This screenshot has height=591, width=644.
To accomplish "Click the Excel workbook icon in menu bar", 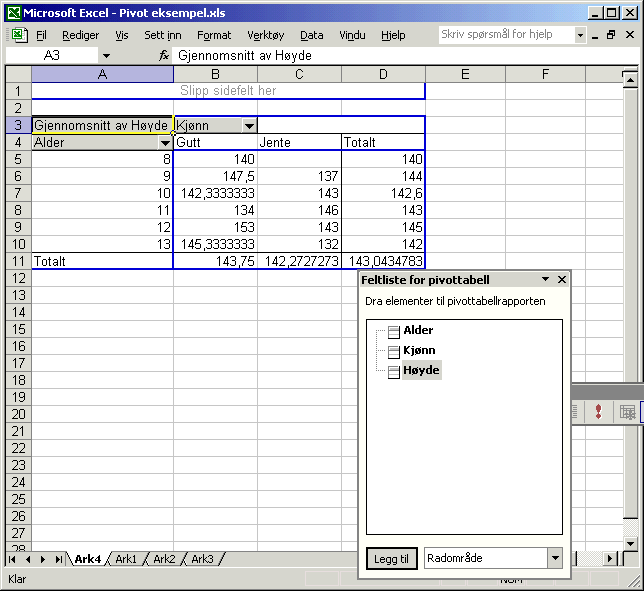I will coord(19,35).
